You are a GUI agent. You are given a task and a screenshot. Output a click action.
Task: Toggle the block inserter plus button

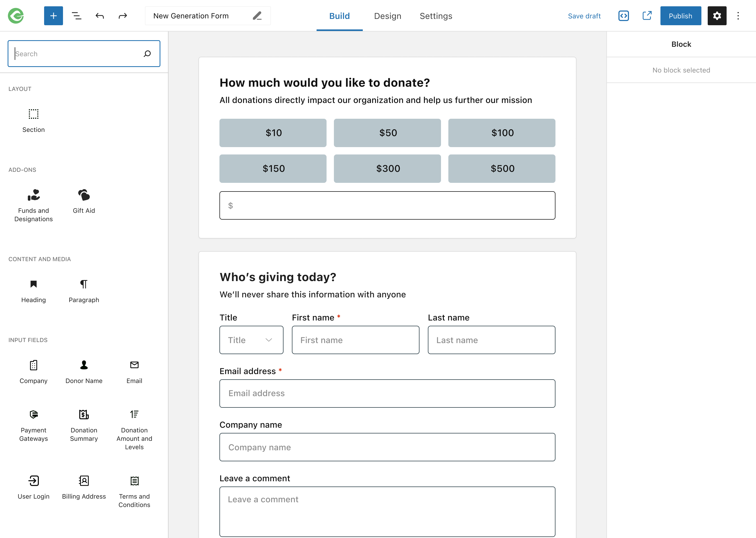coord(53,15)
